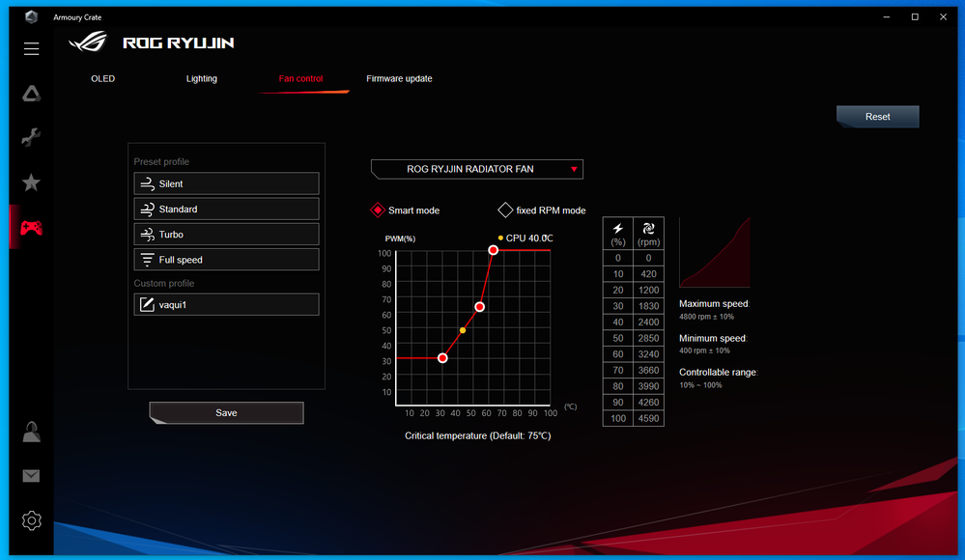Screen dimensions: 965x560
Task: Click the fan curve point at 100% PWM
Action: tap(493, 250)
